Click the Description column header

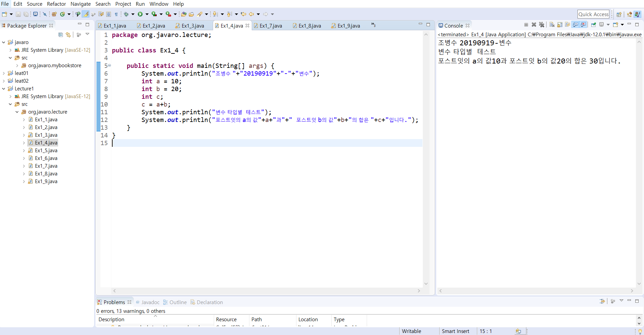point(155,320)
